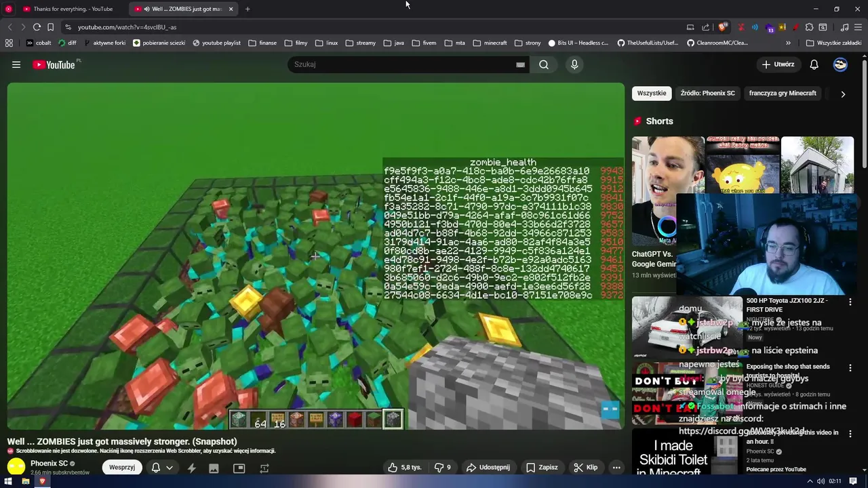The width and height of the screenshot is (868, 488).
Task: Expand the filmy bookmark folder
Action: coord(296,43)
